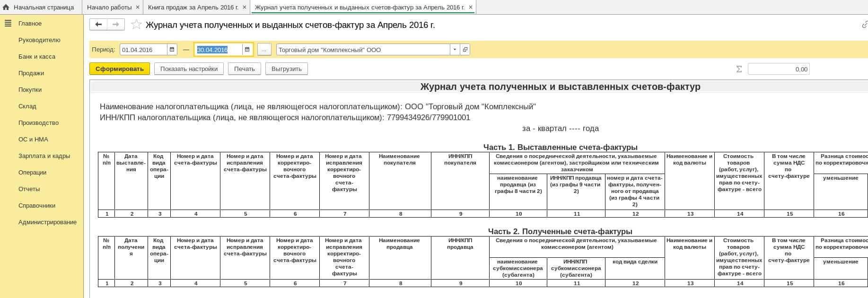868x298 pixels.
Task: Click the Сформировать button
Action: (x=120, y=69)
